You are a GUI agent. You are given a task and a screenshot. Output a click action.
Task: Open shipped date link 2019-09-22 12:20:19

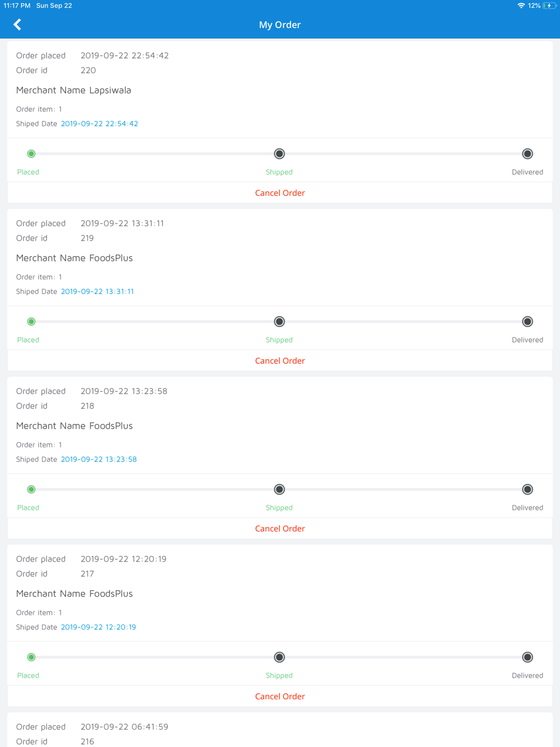[99, 627]
